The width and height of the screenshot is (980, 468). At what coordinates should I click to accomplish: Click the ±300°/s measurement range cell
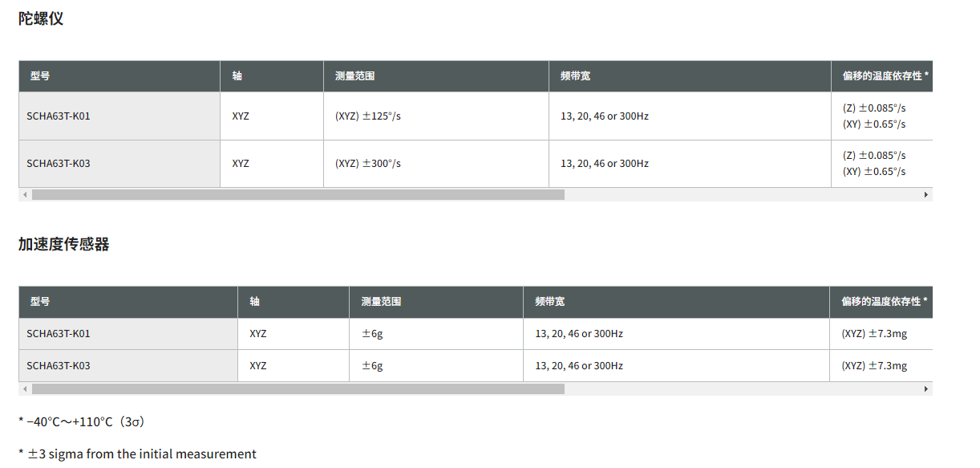click(368, 164)
